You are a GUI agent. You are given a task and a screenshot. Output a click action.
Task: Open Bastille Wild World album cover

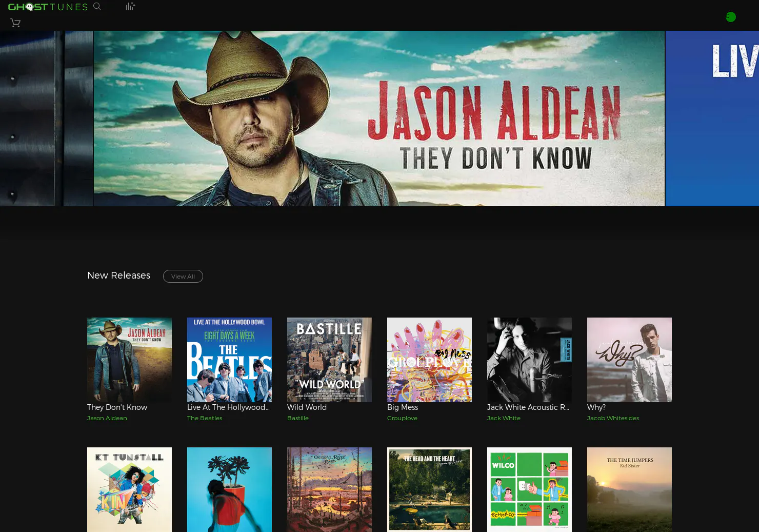329,360
